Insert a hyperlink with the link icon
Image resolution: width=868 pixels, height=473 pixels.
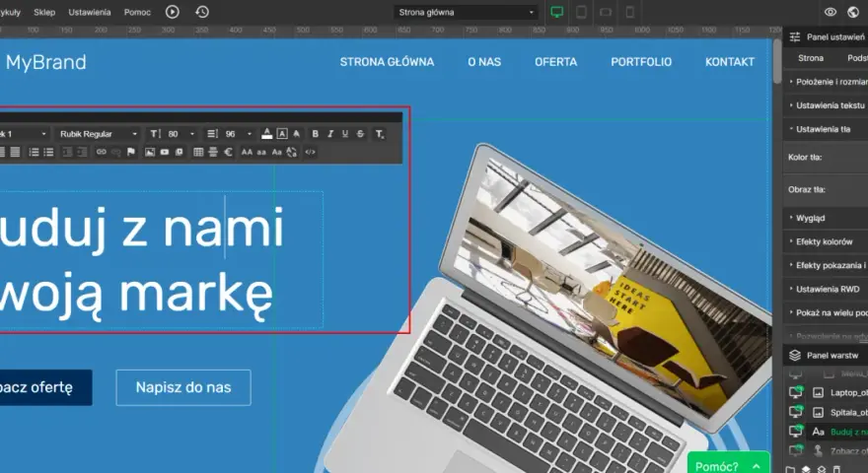(x=102, y=152)
